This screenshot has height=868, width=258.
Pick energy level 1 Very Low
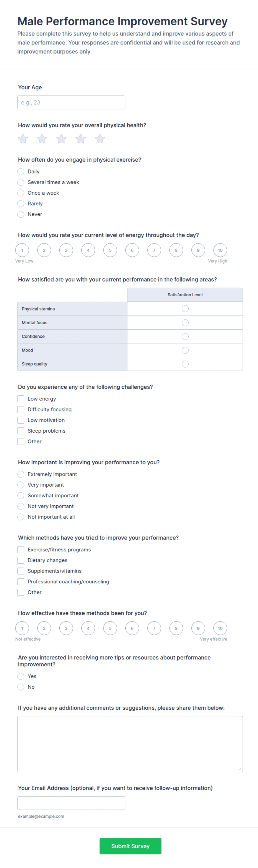pyautogui.click(x=22, y=250)
